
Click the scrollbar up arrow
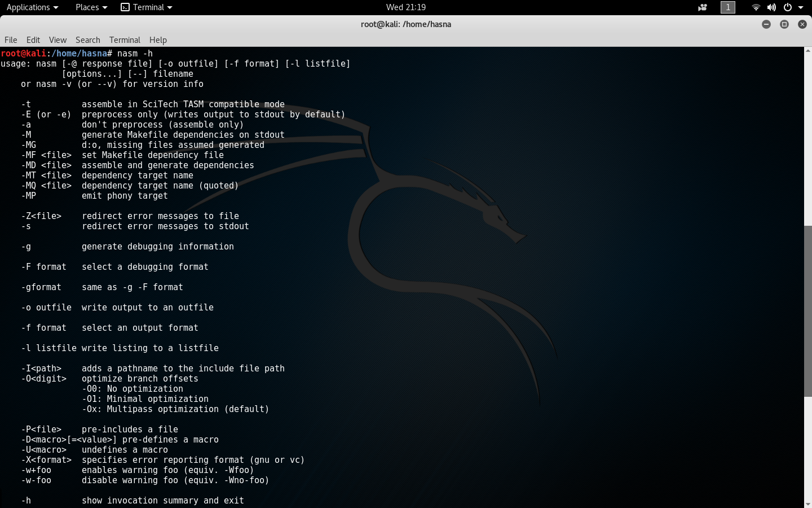tap(807, 51)
